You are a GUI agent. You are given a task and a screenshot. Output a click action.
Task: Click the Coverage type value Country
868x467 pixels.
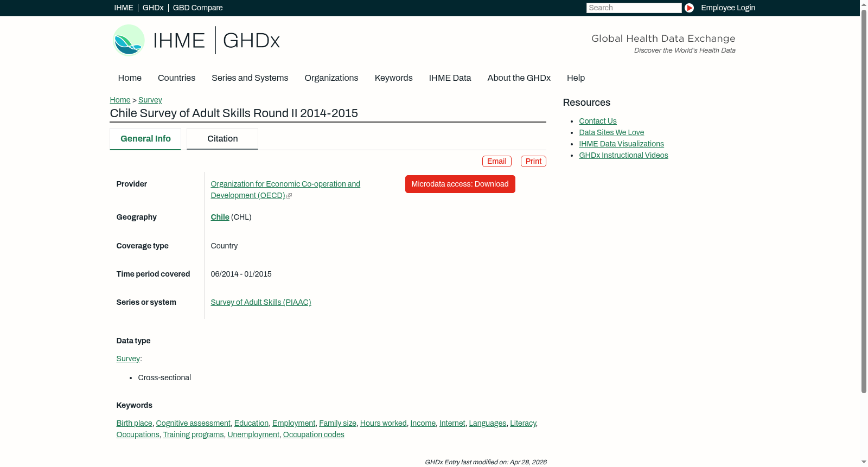tap(224, 246)
